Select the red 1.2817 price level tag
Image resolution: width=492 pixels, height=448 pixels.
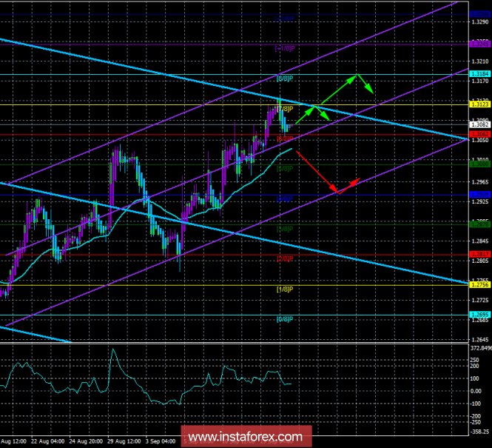[479, 255]
